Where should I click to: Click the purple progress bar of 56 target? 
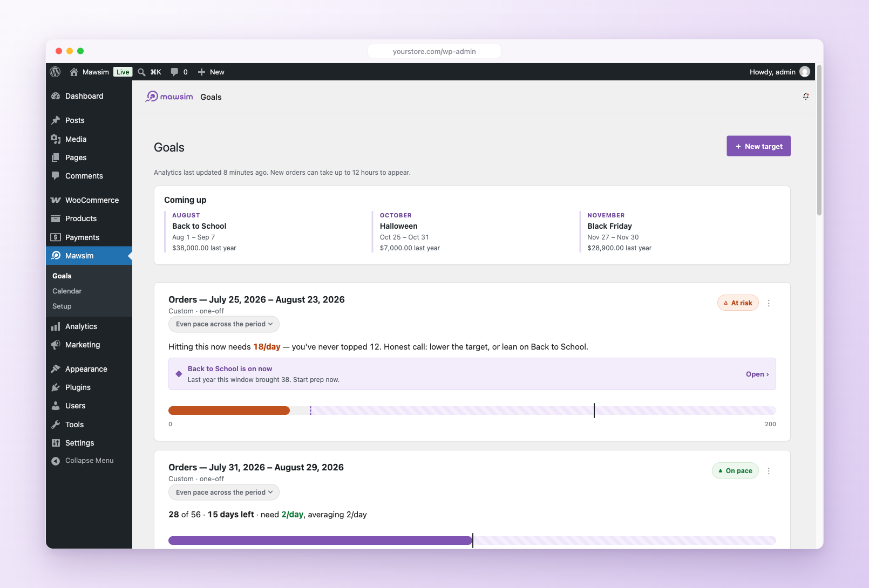[320, 541]
